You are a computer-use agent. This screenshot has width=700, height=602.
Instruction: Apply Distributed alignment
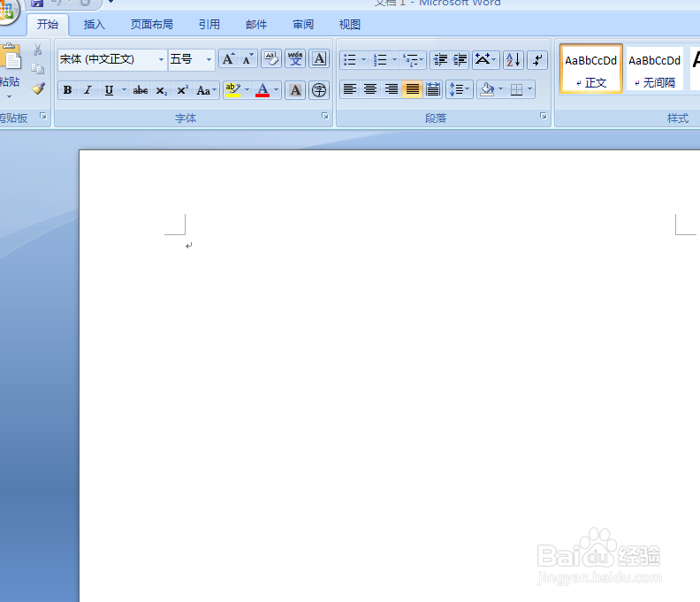pyautogui.click(x=433, y=89)
